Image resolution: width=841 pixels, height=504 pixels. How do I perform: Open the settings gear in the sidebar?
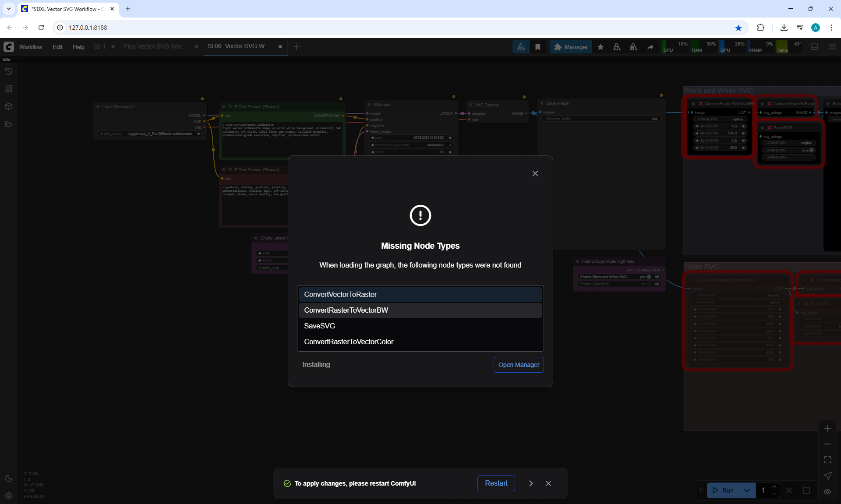coord(9,496)
